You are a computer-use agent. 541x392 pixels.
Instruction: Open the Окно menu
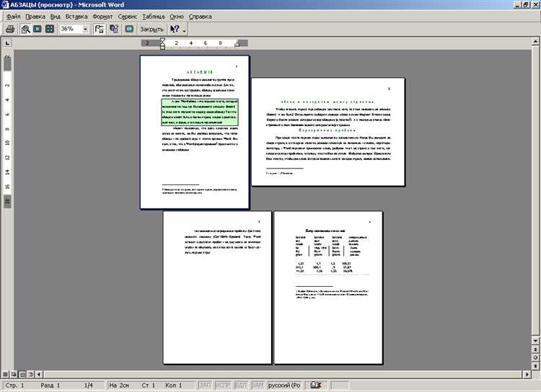[176, 17]
